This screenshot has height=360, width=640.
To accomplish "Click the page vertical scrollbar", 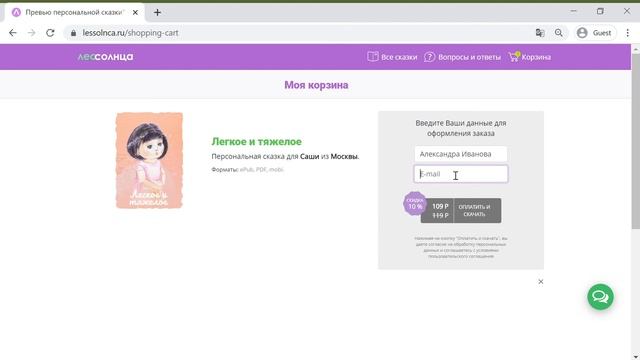I will [636, 141].
